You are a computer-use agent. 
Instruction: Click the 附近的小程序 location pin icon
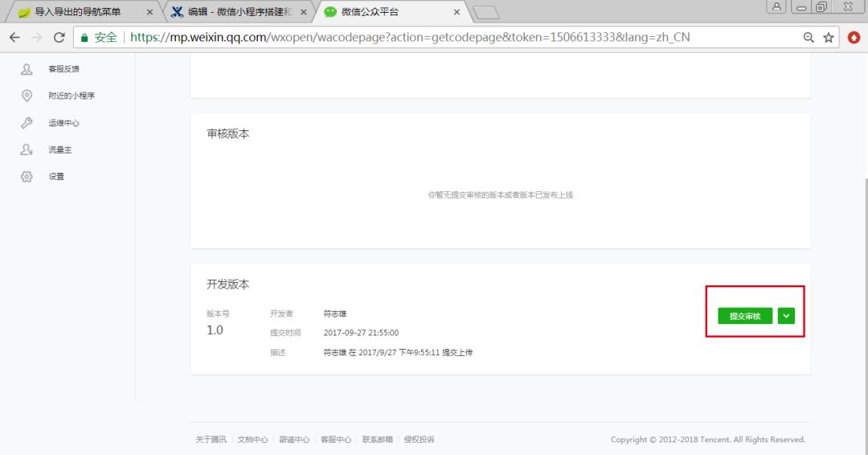27,96
